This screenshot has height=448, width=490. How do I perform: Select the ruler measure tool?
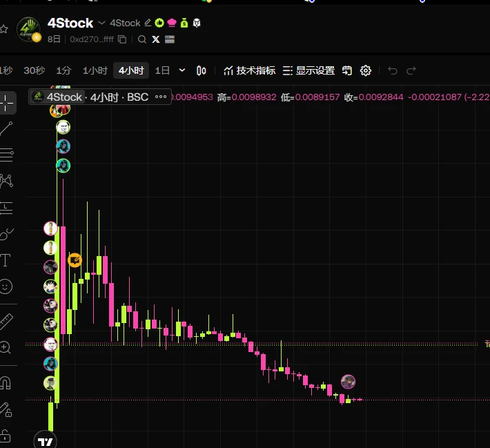click(6, 322)
